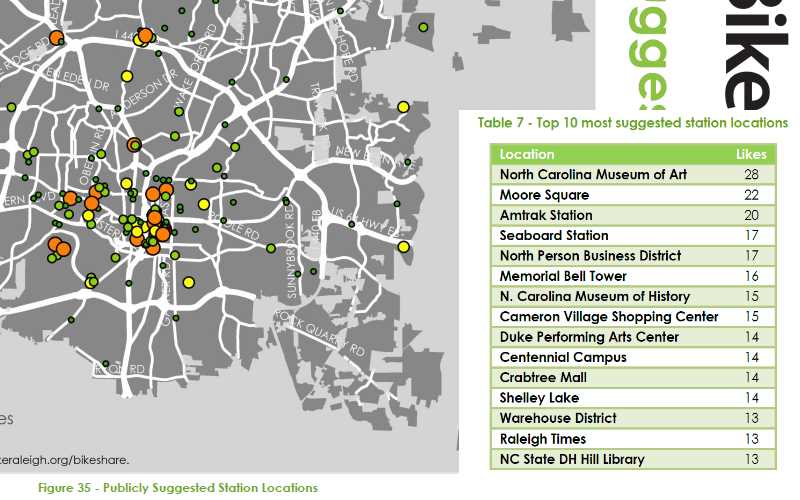The width and height of the screenshot is (800, 500).
Task: Click the 'Warehouse District' location text
Action: (x=558, y=418)
